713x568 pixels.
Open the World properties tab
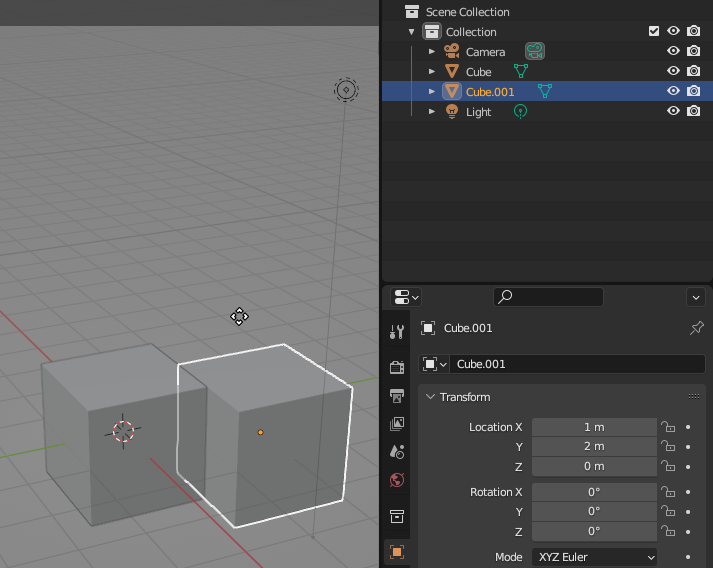tap(397, 480)
